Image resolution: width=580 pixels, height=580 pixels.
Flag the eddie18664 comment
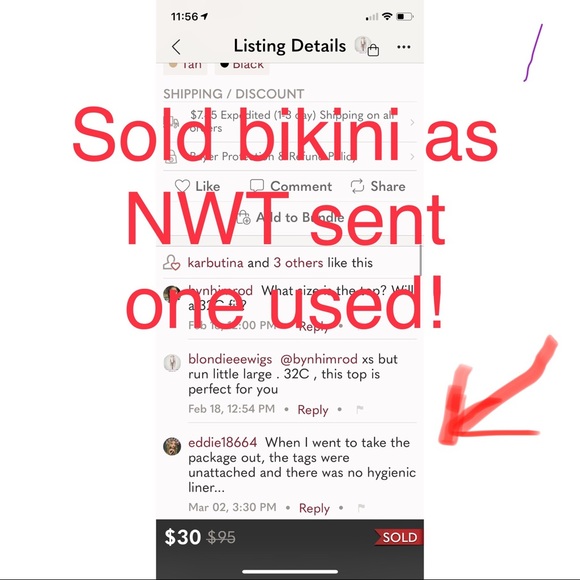[x=361, y=508]
